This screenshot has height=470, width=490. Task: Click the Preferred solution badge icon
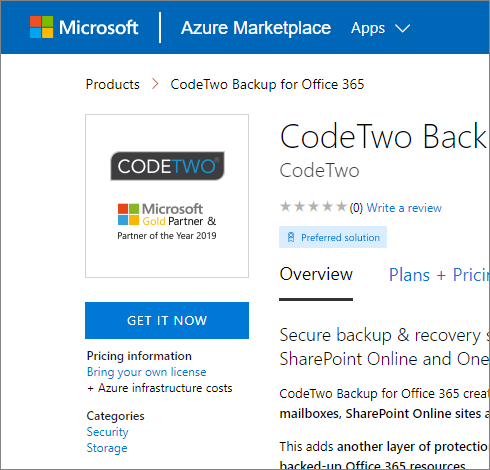click(x=291, y=237)
